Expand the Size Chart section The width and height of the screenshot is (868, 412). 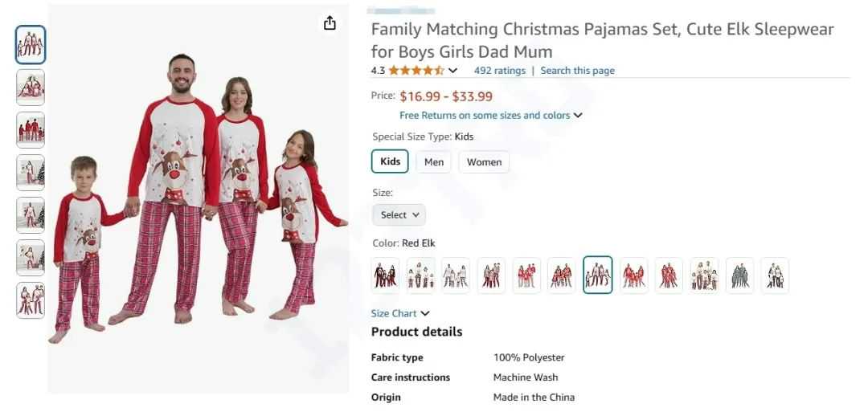(x=400, y=313)
